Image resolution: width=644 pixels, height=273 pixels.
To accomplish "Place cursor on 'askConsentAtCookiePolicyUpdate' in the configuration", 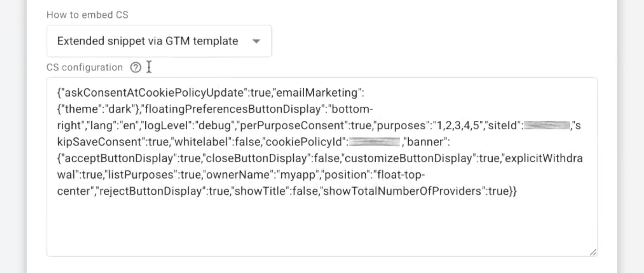I will click(x=154, y=93).
